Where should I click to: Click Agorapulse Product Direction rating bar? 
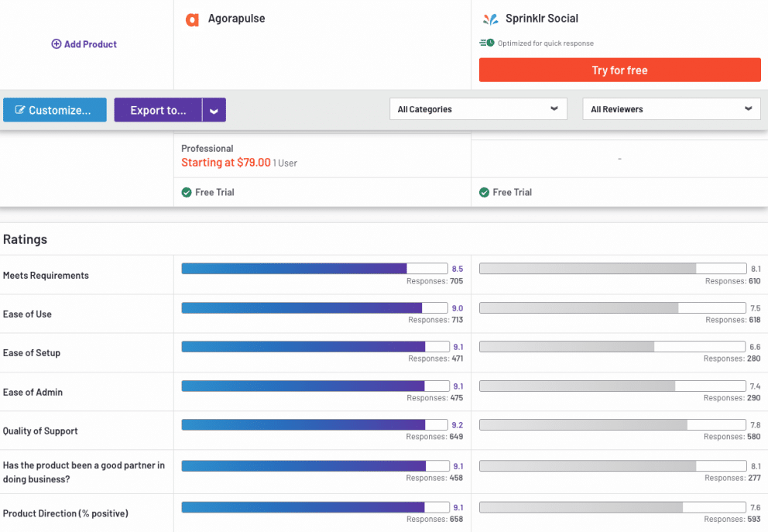click(x=315, y=507)
